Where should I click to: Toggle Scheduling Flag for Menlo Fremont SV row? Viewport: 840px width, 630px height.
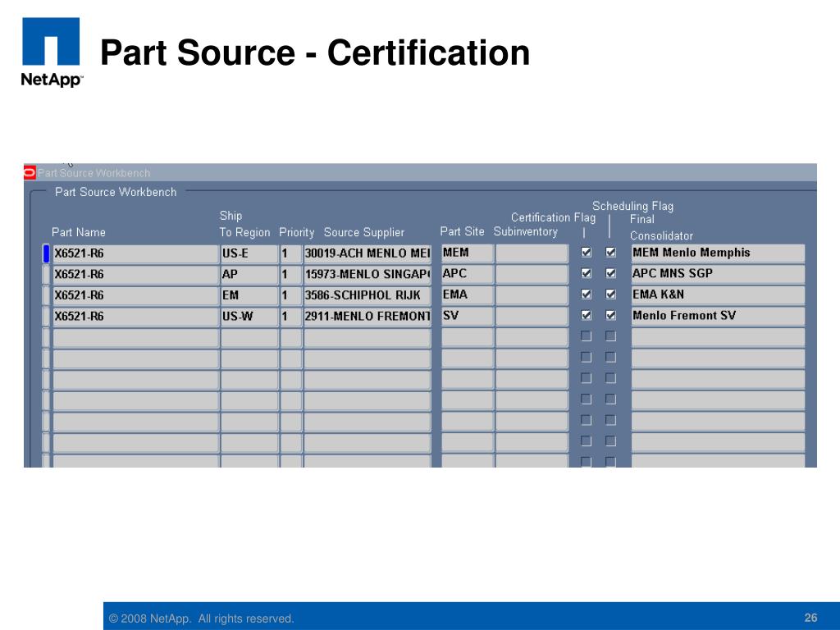pos(610,315)
